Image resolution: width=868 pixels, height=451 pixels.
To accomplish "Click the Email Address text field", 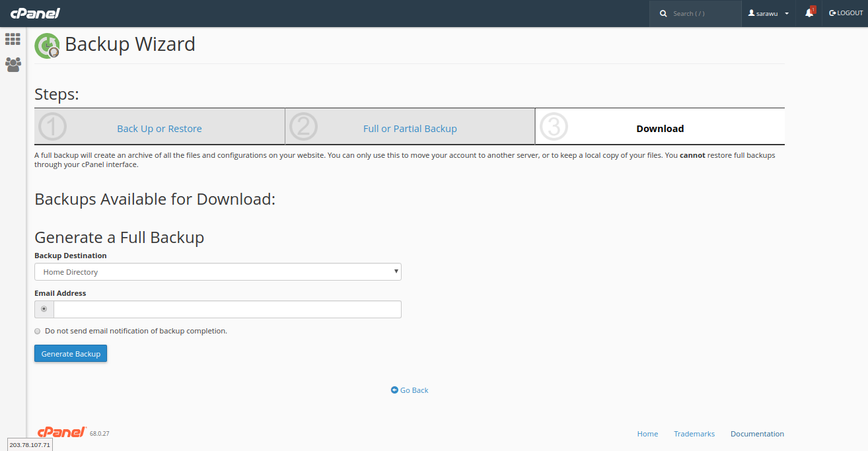I will [227, 309].
